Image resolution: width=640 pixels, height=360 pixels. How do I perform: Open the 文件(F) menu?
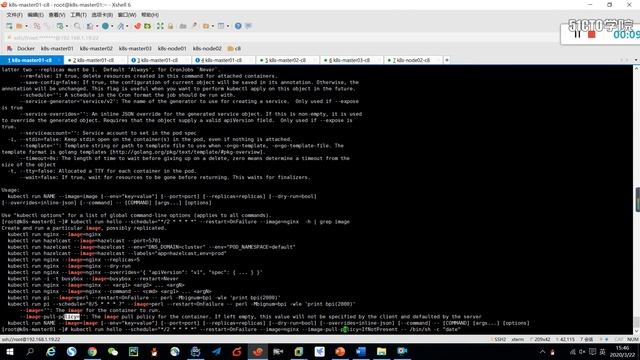[14, 15]
